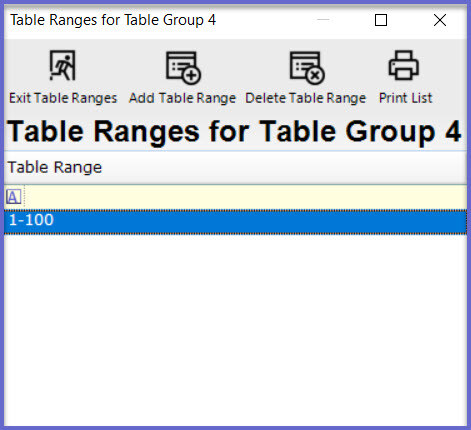The image size is (471, 430).
Task: Click the 'Add Table Range' text label
Action: 182,98
